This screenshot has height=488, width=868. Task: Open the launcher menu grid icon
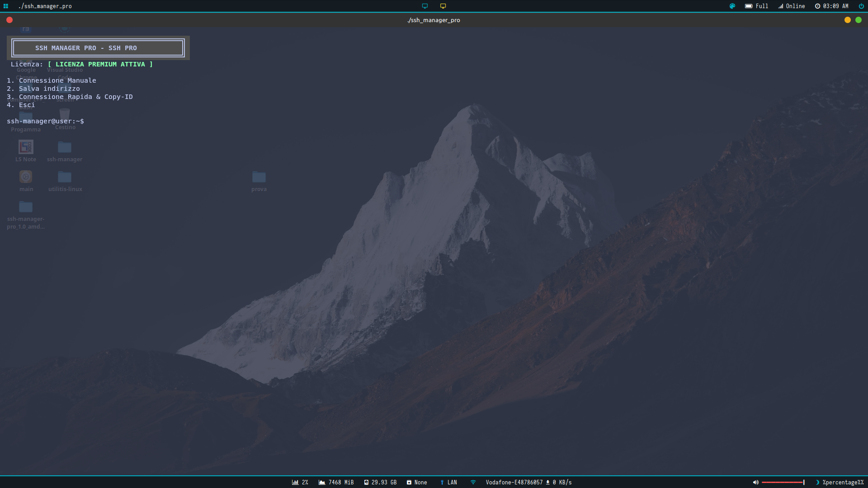coord(6,6)
